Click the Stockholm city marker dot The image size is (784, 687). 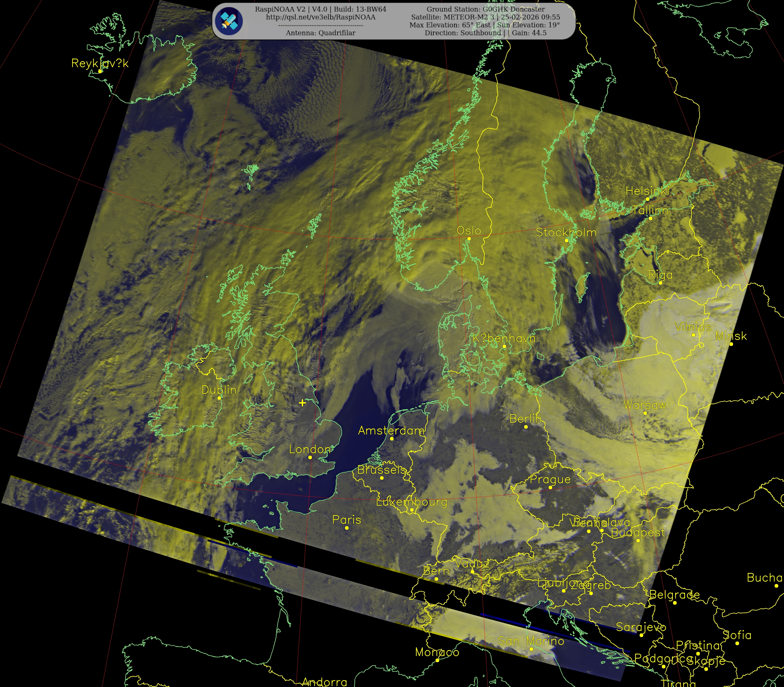tap(566, 240)
